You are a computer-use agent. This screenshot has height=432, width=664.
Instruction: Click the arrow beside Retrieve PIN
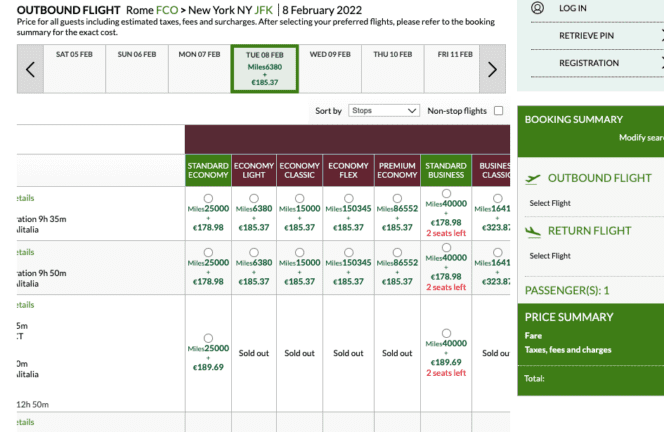click(660, 36)
